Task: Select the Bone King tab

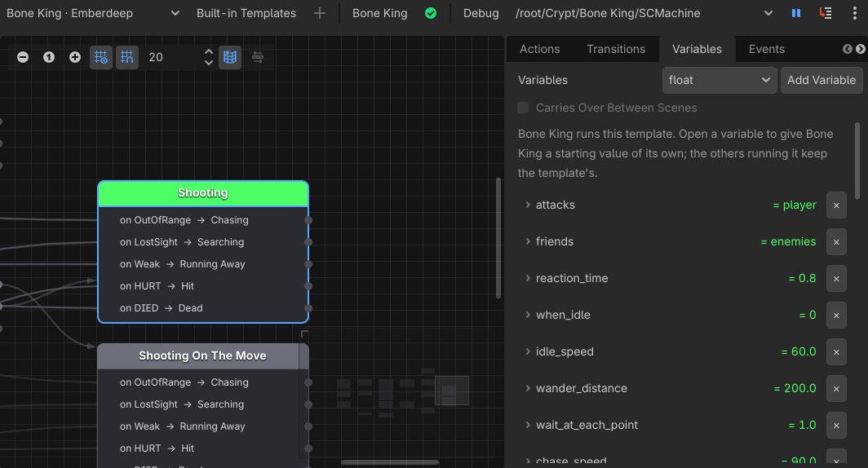Action: pyautogui.click(x=380, y=13)
